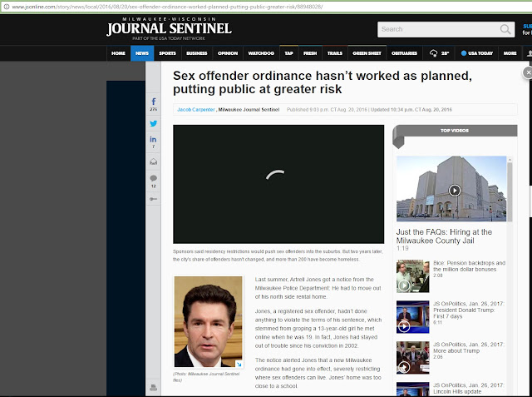Click the Journal Sentinel logo
This screenshot has height=397, width=532.
point(169,28)
